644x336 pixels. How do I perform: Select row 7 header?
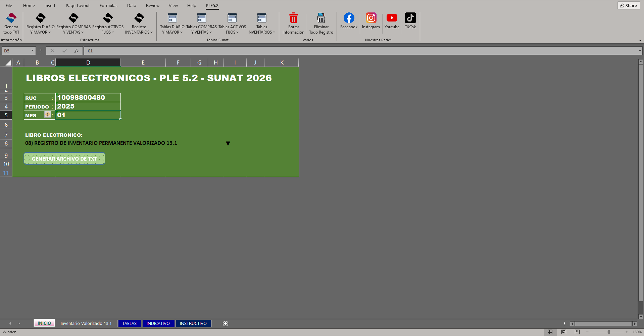pyautogui.click(x=6, y=134)
